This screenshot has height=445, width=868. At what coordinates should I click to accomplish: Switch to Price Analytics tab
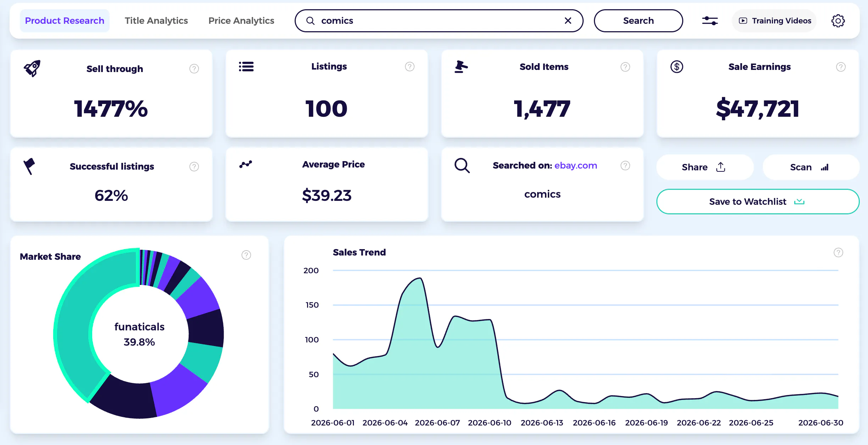pos(241,21)
